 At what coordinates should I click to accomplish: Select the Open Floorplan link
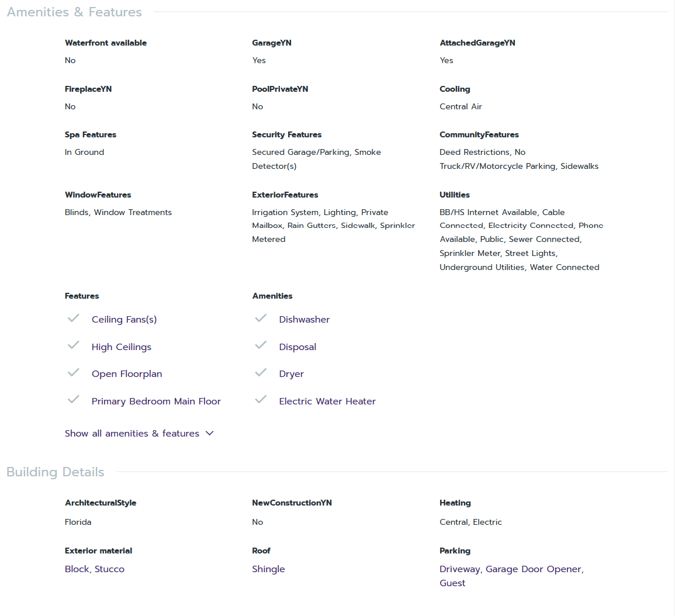[x=127, y=374]
